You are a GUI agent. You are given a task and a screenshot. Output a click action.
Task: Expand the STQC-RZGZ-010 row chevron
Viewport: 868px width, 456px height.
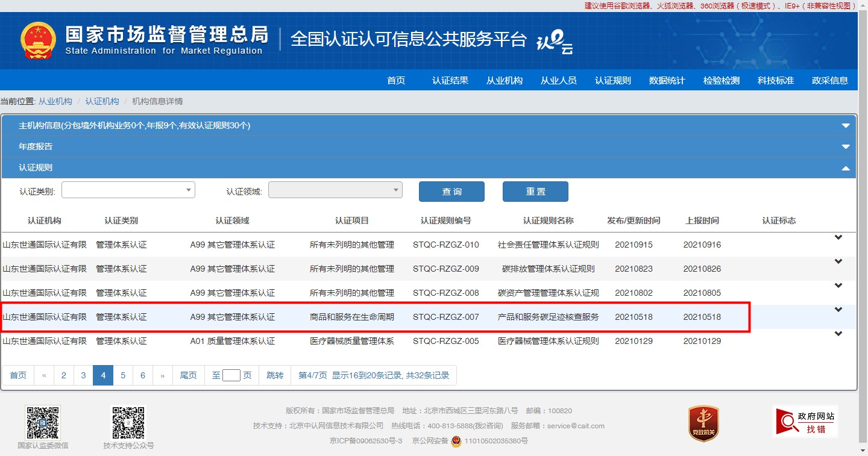pyautogui.click(x=838, y=238)
